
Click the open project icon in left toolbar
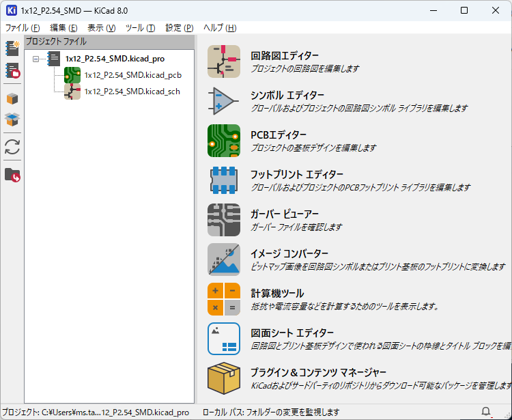coord(12,70)
